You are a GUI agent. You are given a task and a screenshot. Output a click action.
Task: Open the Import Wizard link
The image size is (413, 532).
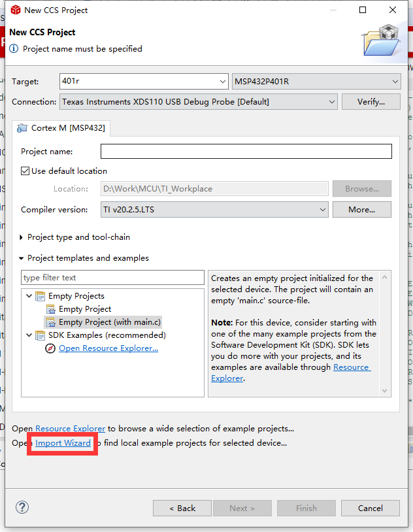[x=63, y=442]
